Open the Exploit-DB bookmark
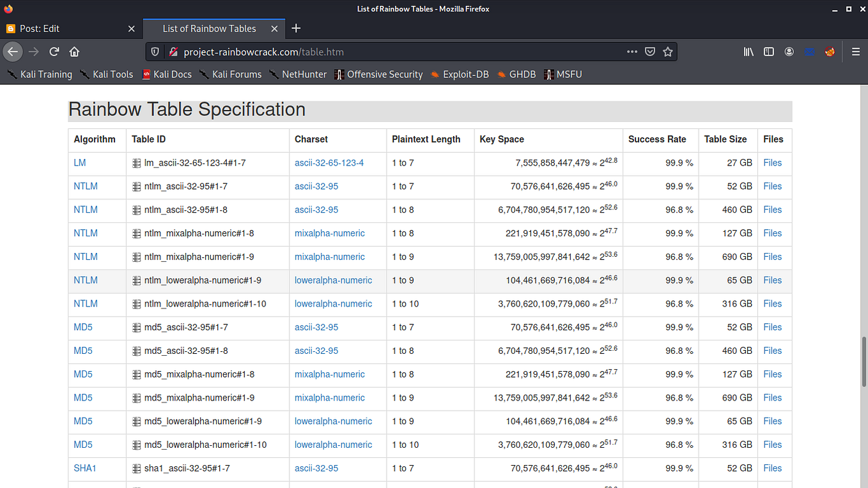Viewport: 868px width, 488px height. [465, 74]
